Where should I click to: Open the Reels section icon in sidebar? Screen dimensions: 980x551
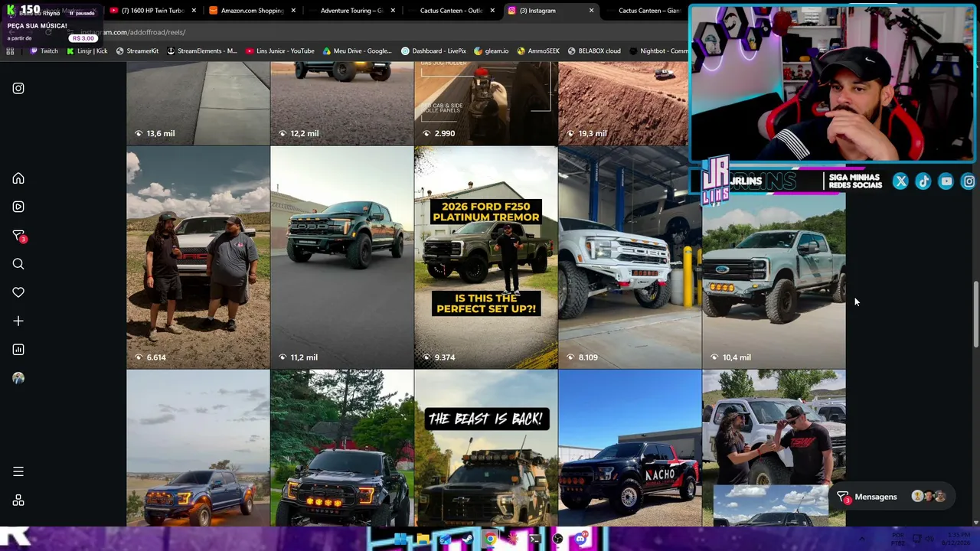tap(18, 207)
